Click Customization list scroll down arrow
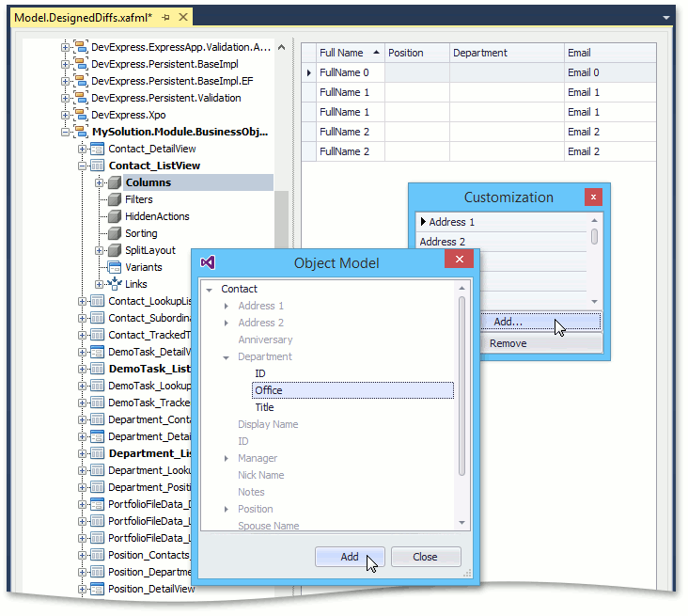Viewport: 688px width, 616px height. point(595,302)
